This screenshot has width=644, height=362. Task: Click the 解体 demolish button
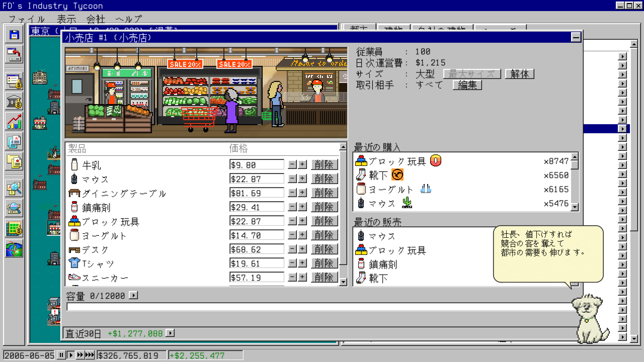coord(520,74)
